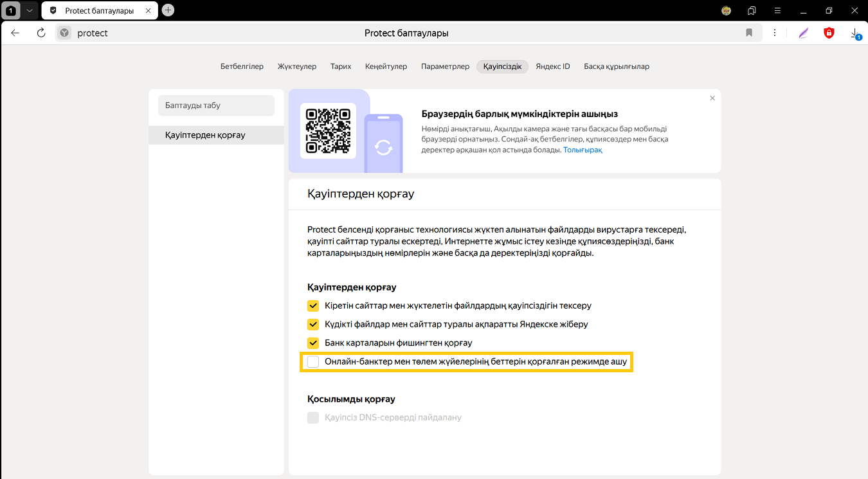Uncheck sending suspicious file info to Yandex
868x479 pixels.
(x=313, y=324)
